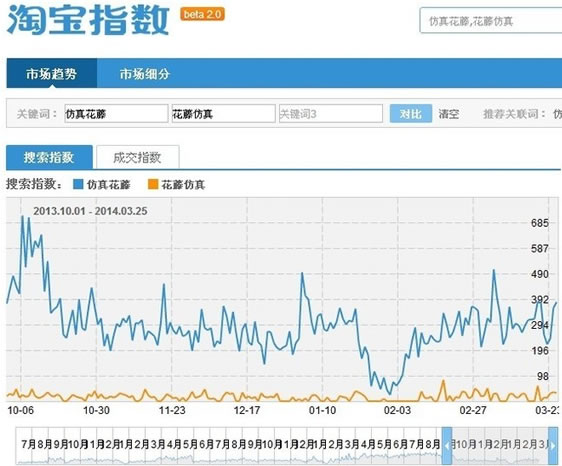Click the right handle of the timeline range slider
This screenshot has height=466, width=562.
coord(553,446)
